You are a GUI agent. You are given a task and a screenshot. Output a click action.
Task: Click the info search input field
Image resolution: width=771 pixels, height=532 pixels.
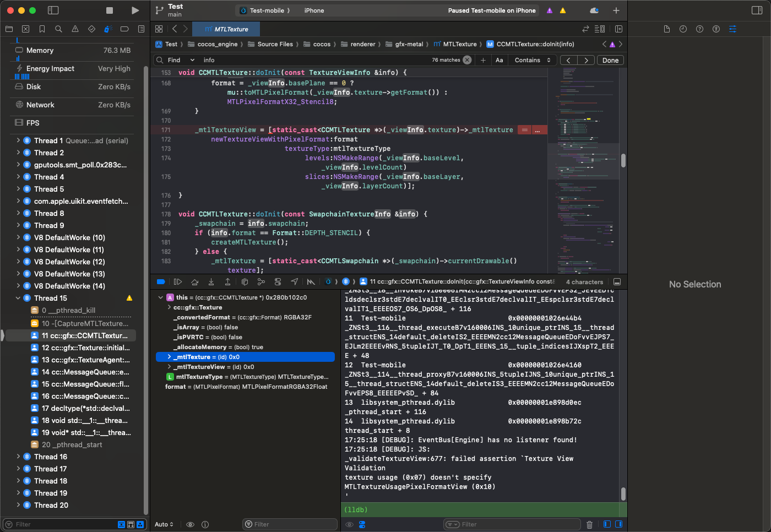[x=314, y=60]
